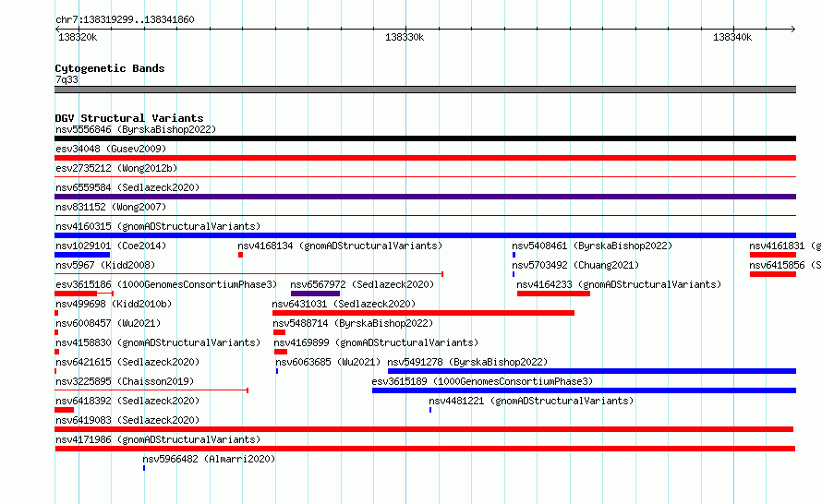Image resolution: width=822 pixels, height=504 pixels.
Task: Open esv2735212 (Wong2012b) variant details
Action: pyautogui.click(x=116, y=168)
